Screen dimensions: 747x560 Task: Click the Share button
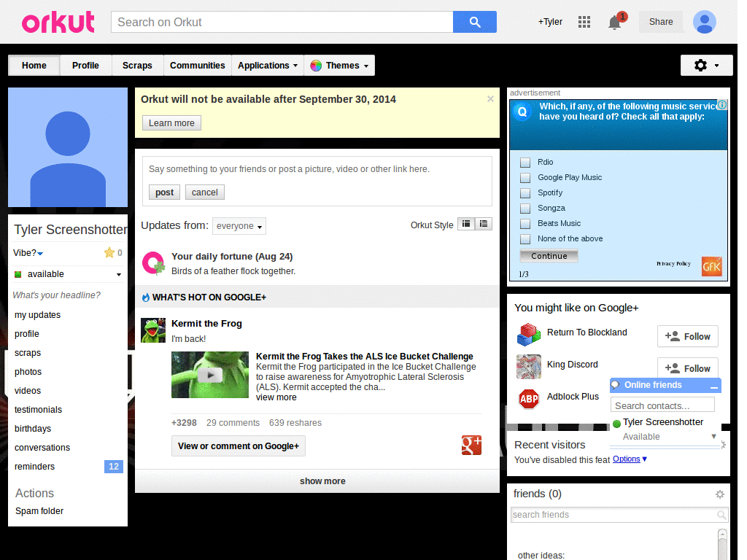pyautogui.click(x=661, y=22)
